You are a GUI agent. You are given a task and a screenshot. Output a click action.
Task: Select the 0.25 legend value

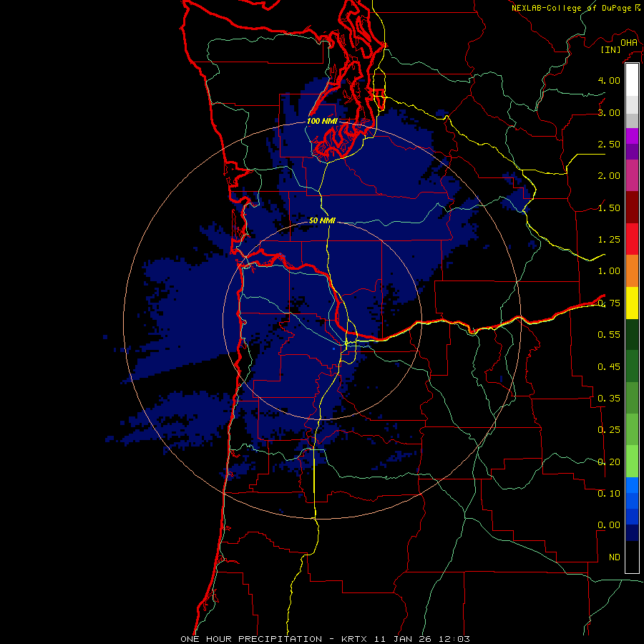609,430
